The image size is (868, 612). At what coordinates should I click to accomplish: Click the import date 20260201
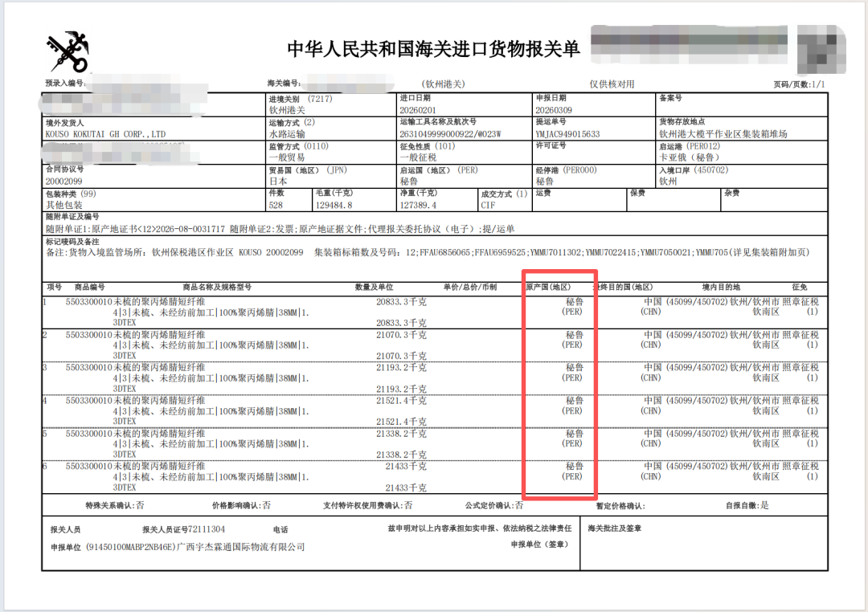[x=417, y=110]
